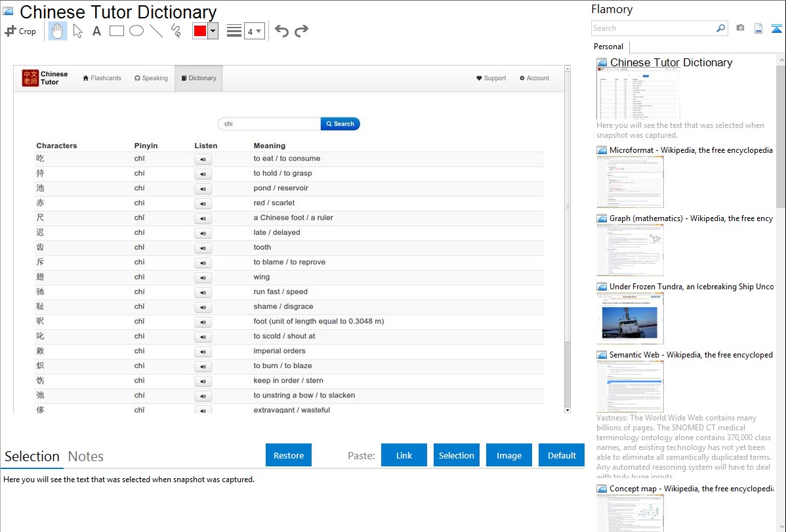Play audio for 'imperial orders'
Viewport: 786px width, 532px height.
[203, 352]
